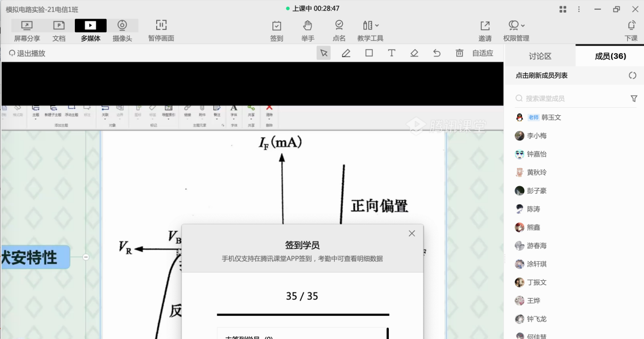
Task: Switch to the 成员(36) members tab
Action: click(610, 56)
